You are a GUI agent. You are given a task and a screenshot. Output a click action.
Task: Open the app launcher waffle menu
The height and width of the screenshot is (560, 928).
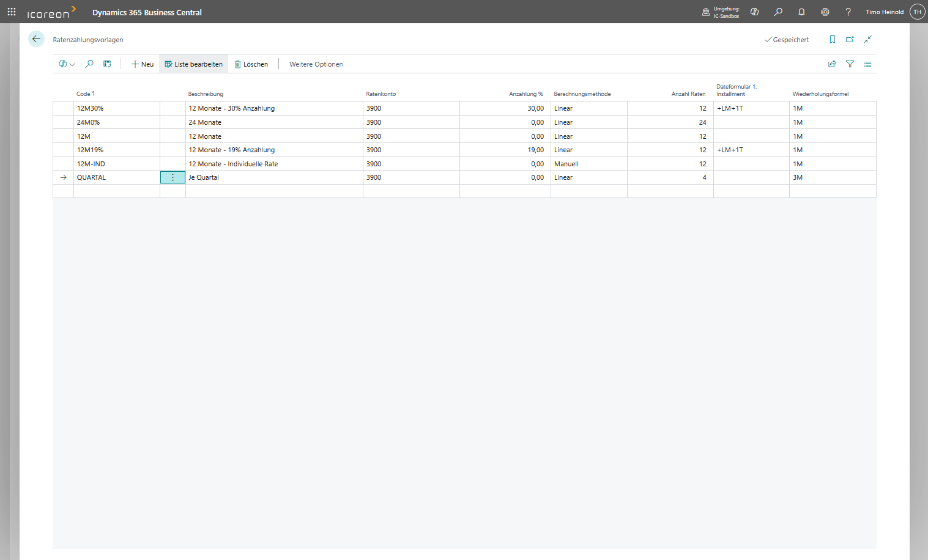point(12,12)
